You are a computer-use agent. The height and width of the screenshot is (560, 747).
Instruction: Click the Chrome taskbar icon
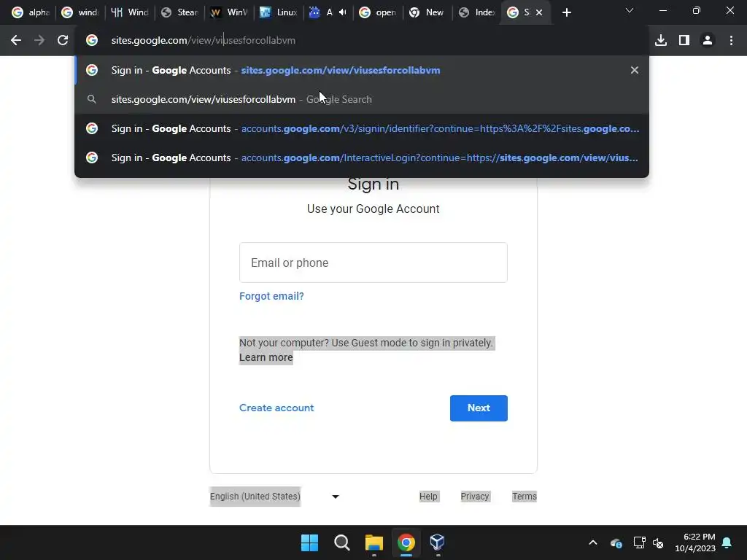click(x=406, y=542)
